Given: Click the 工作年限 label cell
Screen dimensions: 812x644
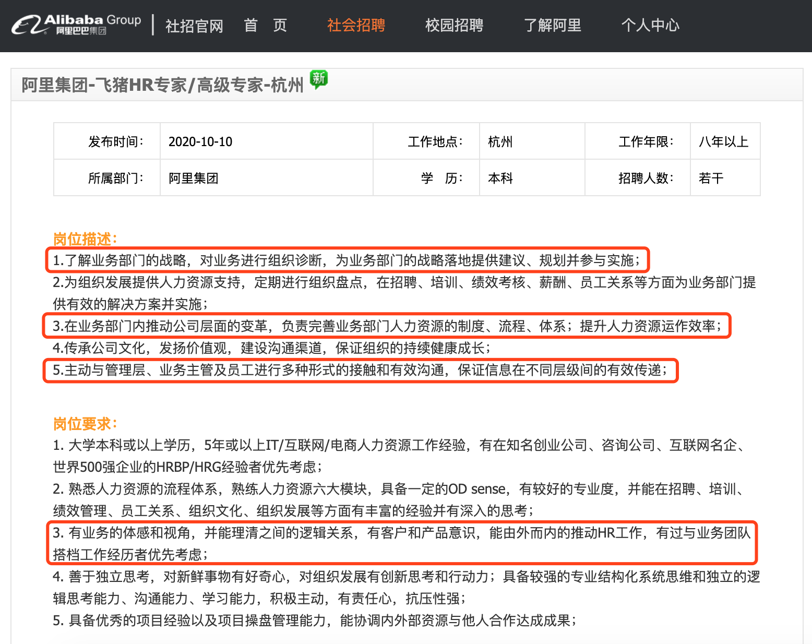Looking at the screenshot, I should click(x=638, y=141).
